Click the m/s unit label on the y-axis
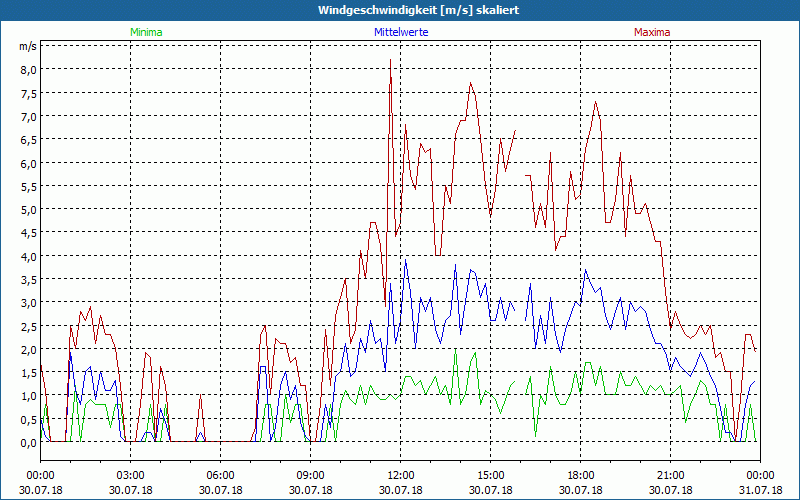This screenshot has height=500, width=800. pos(26,46)
